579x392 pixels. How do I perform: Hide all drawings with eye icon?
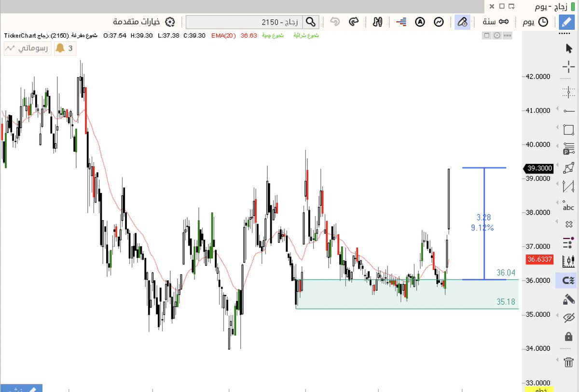(x=568, y=318)
